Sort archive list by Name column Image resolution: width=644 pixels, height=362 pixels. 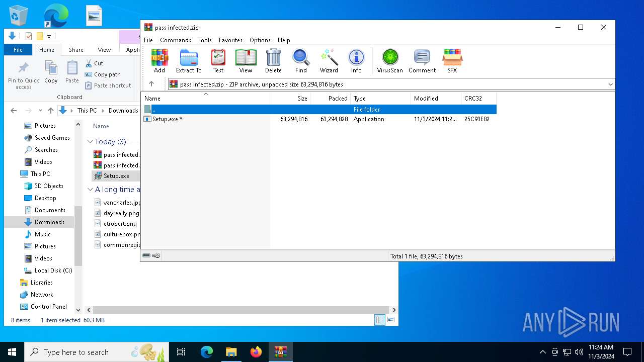point(206,99)
